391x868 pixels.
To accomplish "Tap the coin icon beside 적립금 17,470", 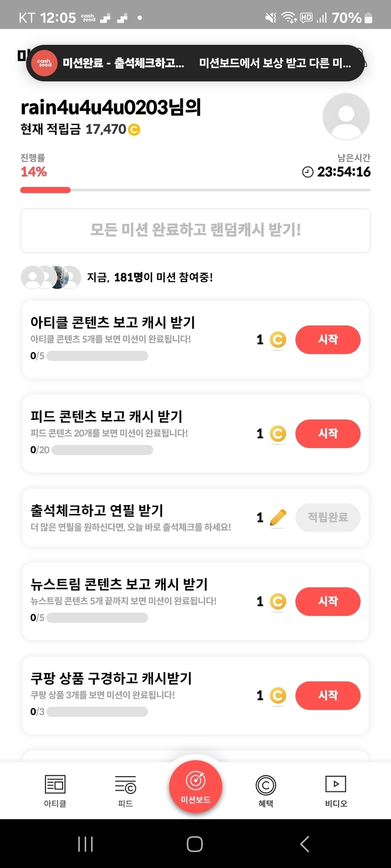I will (x=134, y=129).
